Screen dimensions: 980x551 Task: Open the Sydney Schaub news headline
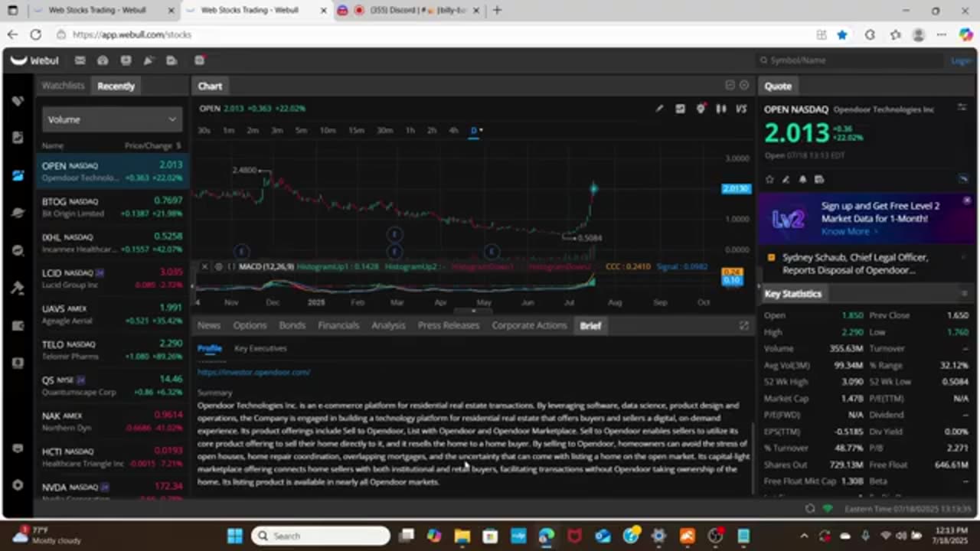[855, 264]
